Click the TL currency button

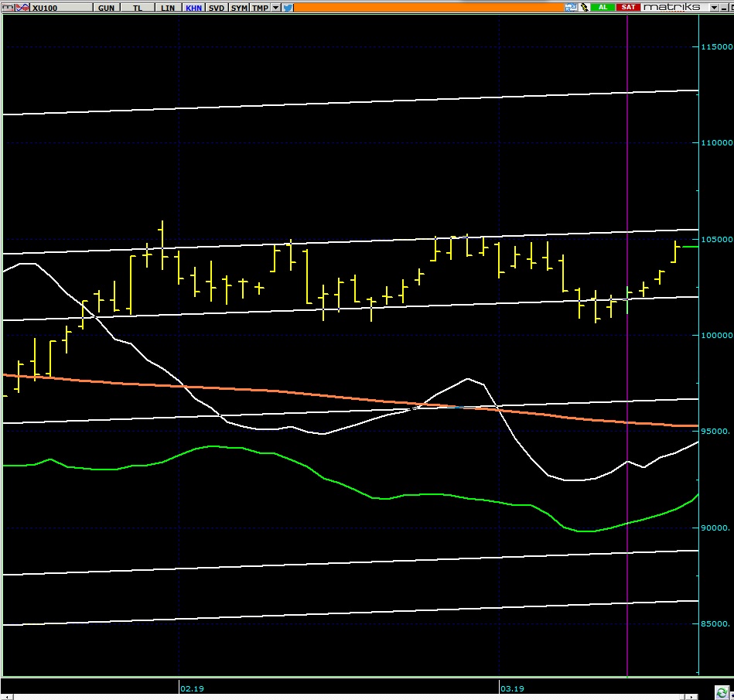tap(137, 8)
